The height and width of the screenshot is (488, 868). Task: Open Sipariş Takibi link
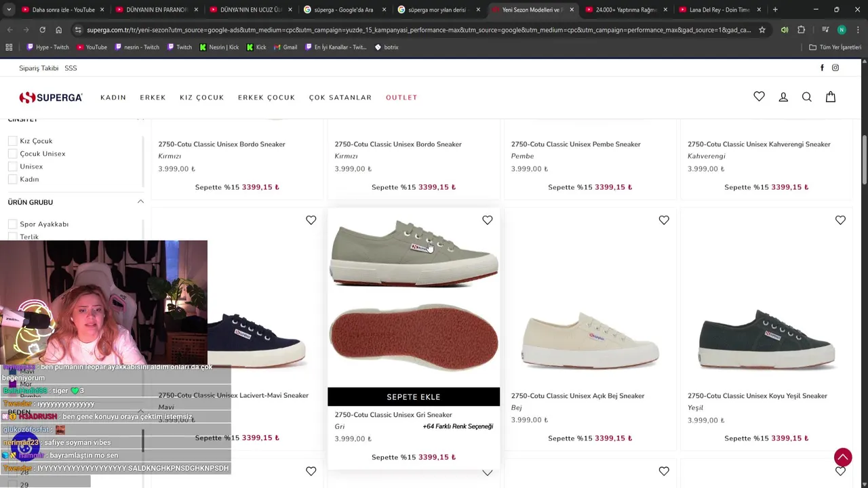[x=39, y=68]
